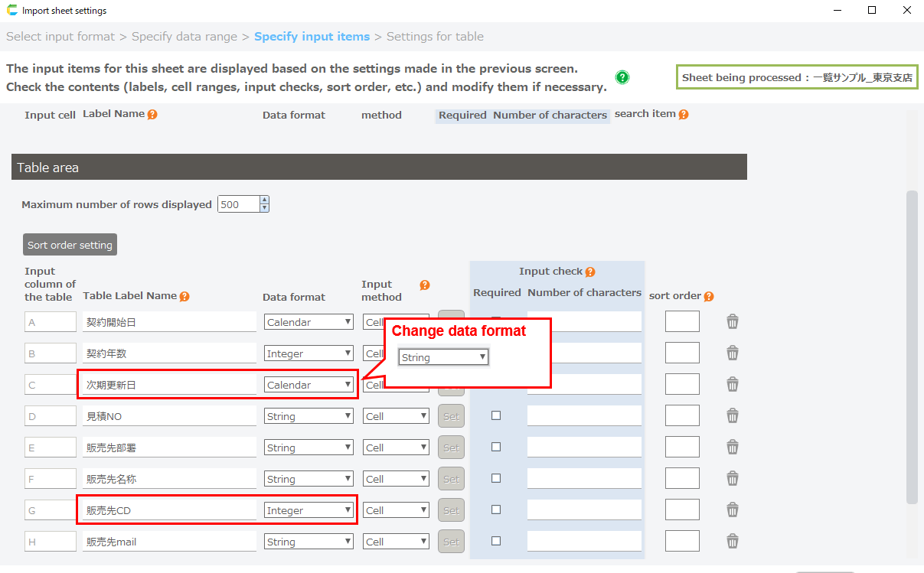This screenshot has height=573, width=924.
Task: Tick the Required checkbox for 販売先名称
Action: [496, 478]
